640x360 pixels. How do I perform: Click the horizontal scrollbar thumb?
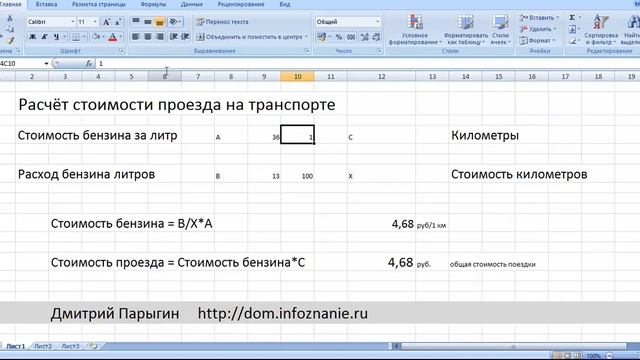(x=513, y=347)
